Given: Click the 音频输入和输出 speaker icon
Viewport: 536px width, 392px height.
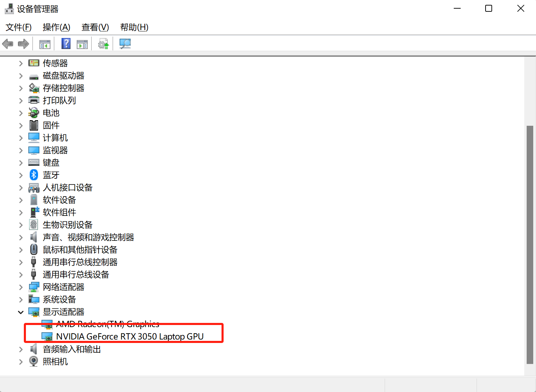Looking at the screenshot, I should tap(34, 349).
